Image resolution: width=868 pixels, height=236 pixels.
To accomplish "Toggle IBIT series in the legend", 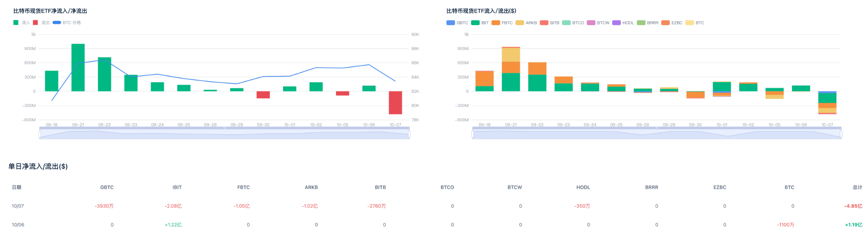I will (480, 23).
